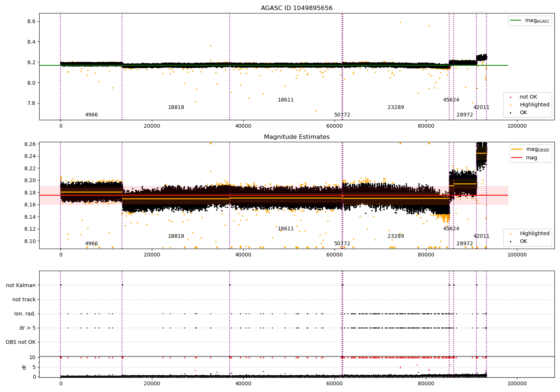The width and height of the screenshot is (560, 392).
Task: Click obsid label 18818 in the Magnitude Estimates plot
Action: [x=176, y=236]
